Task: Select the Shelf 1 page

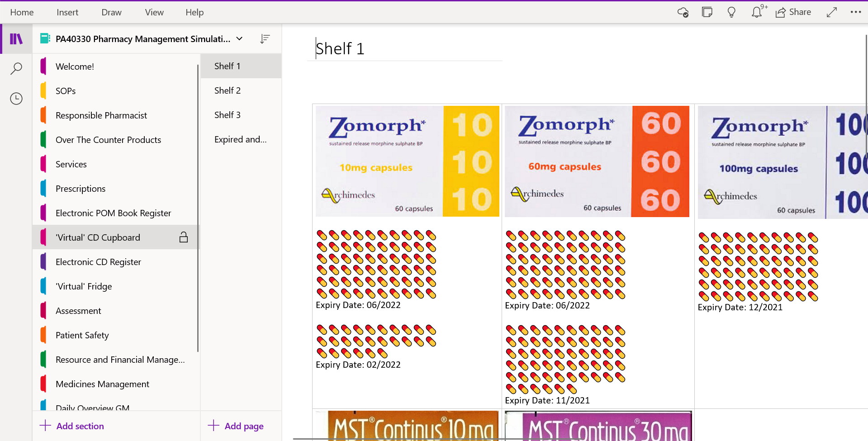Action: [x=241, y=66]
